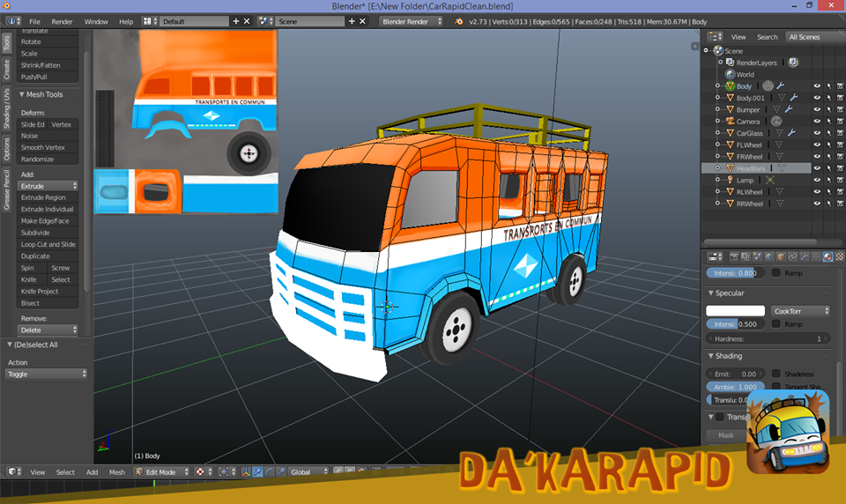Open the mesh Data properties tab

pos(816,256)
